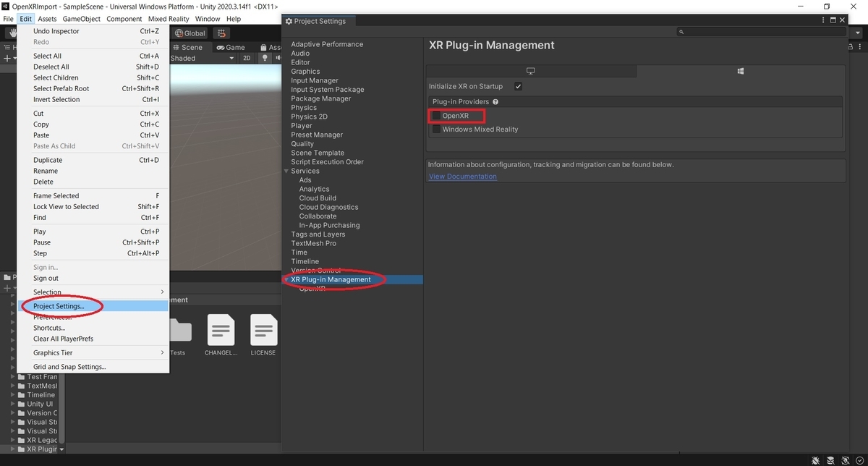The width and height of the screenshot is (868, 466).
Task: Expand the Timeline package folder
Action: (x=12, y=395)
